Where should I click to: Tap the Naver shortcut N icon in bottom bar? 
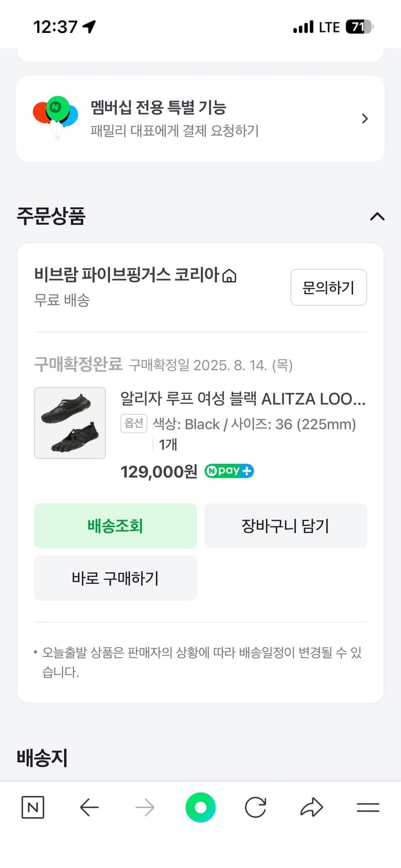[x=32, y=808]
